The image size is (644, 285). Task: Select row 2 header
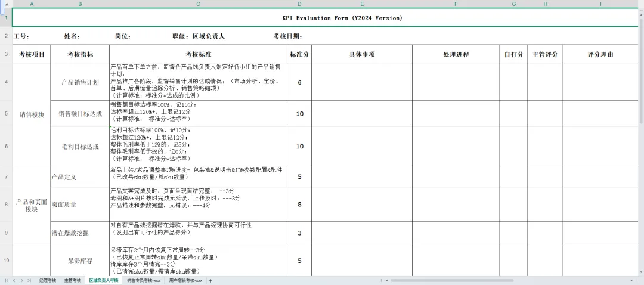click(6, 36)
